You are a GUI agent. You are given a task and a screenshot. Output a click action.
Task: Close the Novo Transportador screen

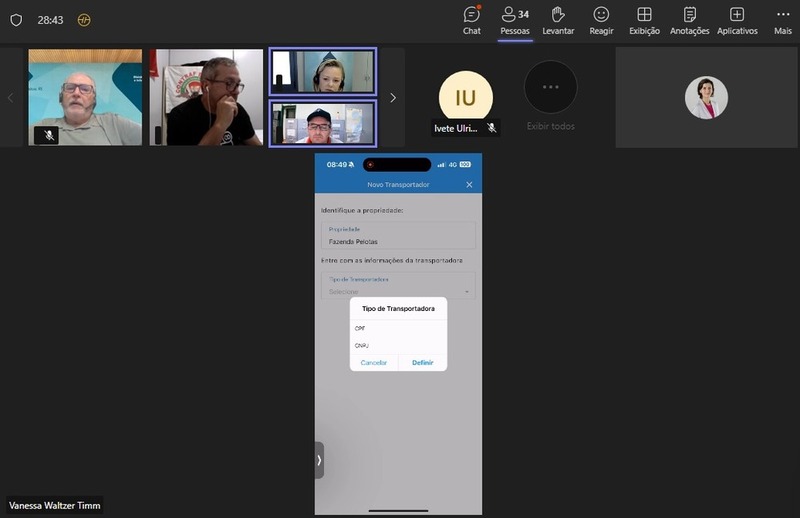[469, 185]
